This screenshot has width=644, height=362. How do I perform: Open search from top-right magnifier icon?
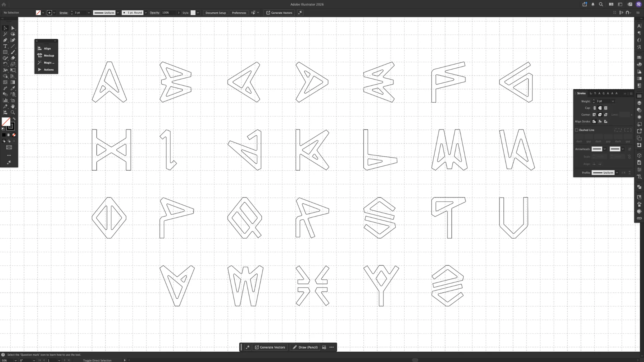tap(601, 4)
